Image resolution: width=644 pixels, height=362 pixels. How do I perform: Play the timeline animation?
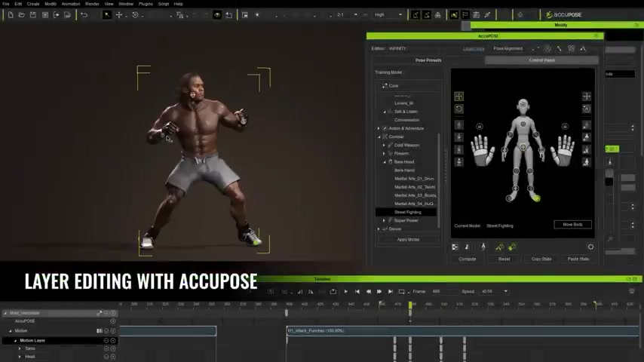pyautogui.click(x=346, y=291)
